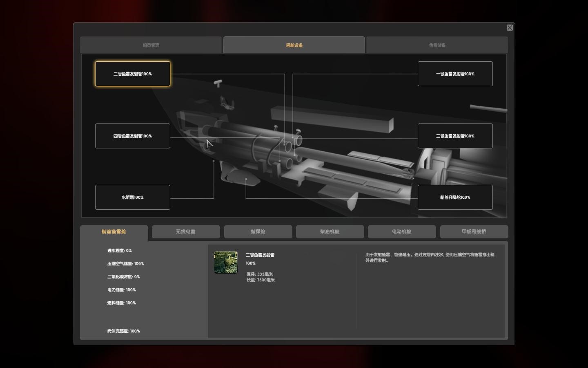Switch to the 船员管理 tab
The height and width of the screenshot is (368, 588).
pos(151,45)
